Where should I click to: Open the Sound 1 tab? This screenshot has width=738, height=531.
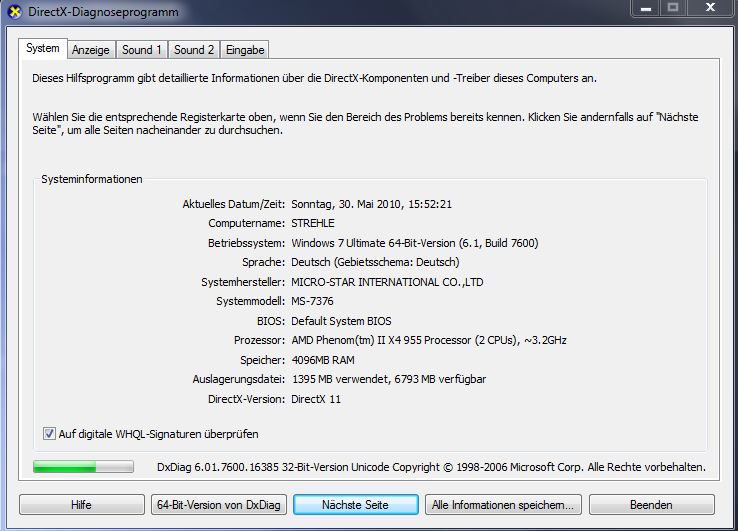tap(142, 50)
